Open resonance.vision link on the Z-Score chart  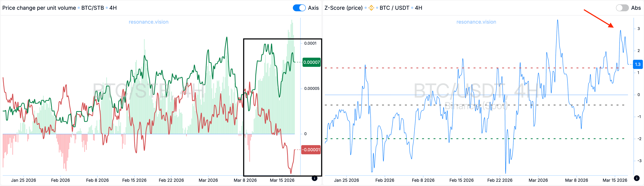pos(476,22)
